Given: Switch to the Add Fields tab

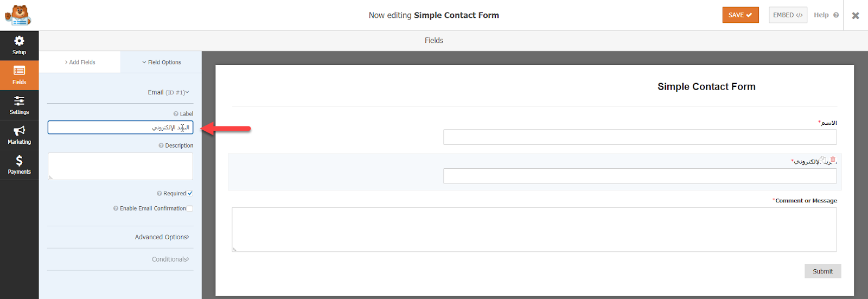Looking at the screenshot, I should pos(80,62).
